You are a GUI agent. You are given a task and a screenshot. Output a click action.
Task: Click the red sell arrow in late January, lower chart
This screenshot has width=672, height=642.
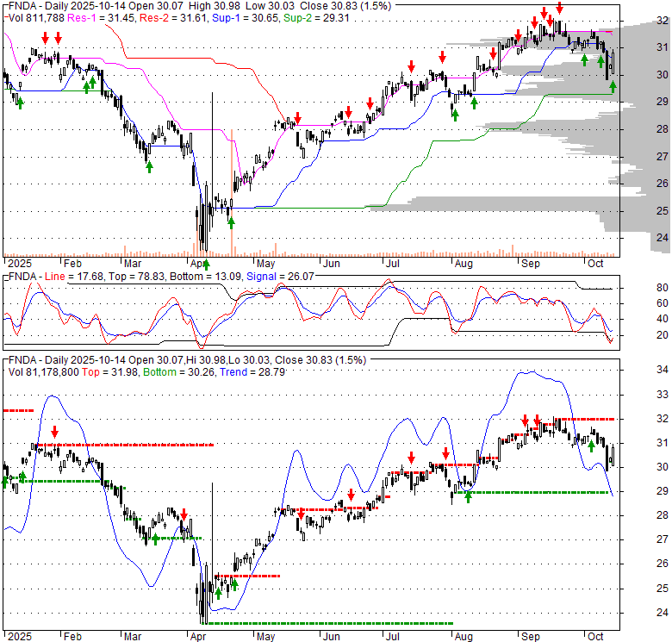tap(54, 431)
